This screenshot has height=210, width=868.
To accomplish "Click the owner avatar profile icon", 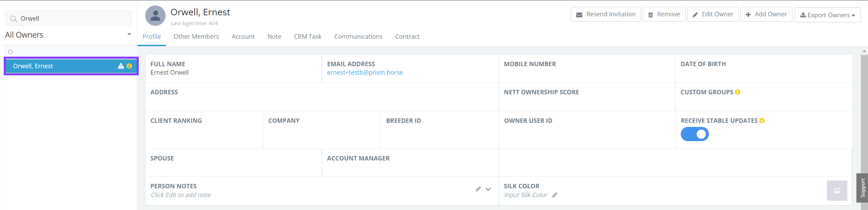I will tap(155, 16).
